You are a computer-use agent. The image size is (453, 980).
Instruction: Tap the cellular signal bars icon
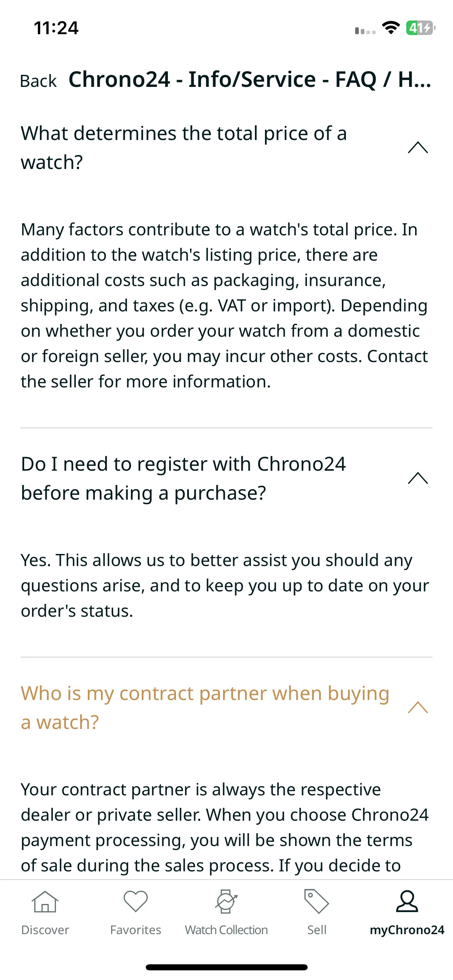click(365, 30)
